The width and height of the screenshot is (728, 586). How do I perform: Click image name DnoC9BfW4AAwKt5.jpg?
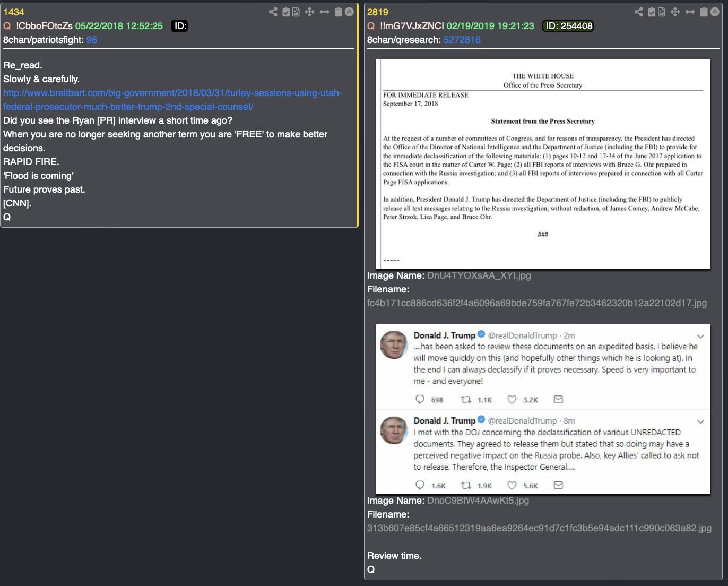(x=478, y=501)
